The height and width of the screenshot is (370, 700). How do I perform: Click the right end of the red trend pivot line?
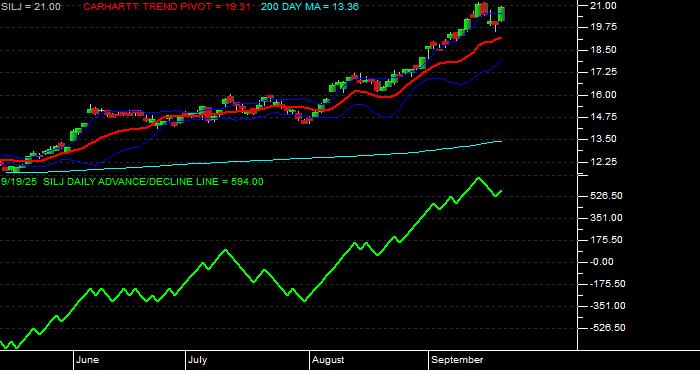500,38
